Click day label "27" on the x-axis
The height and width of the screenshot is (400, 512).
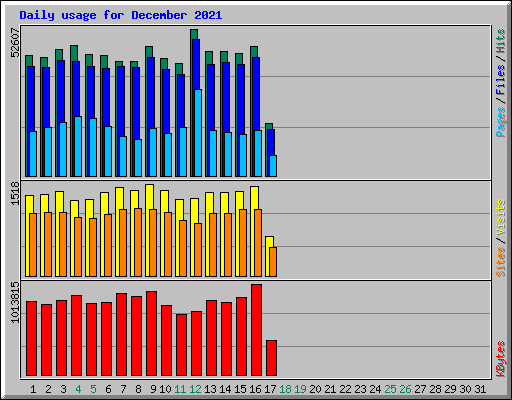click(420, 389)
